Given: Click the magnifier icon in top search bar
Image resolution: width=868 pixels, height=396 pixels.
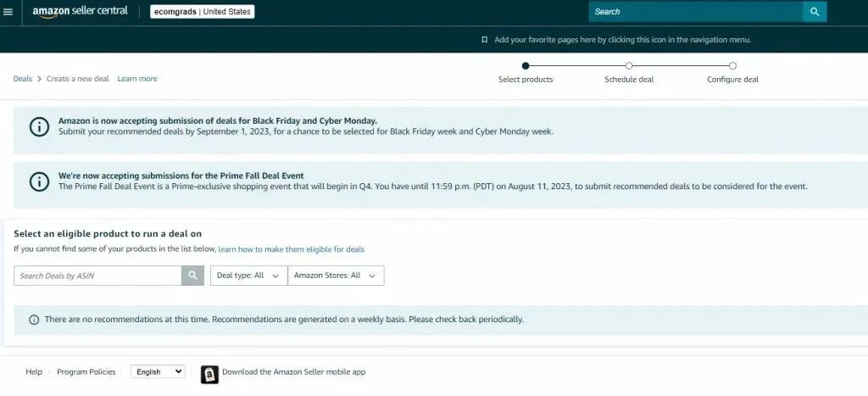Looking at the screenshot, I should tap(814, 12).
